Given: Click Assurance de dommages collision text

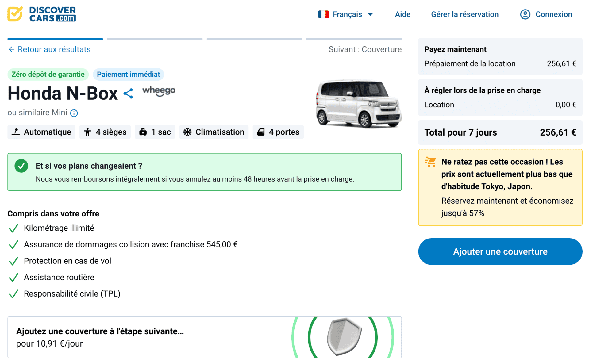Looking at the screenshot, I should (131, 244).
